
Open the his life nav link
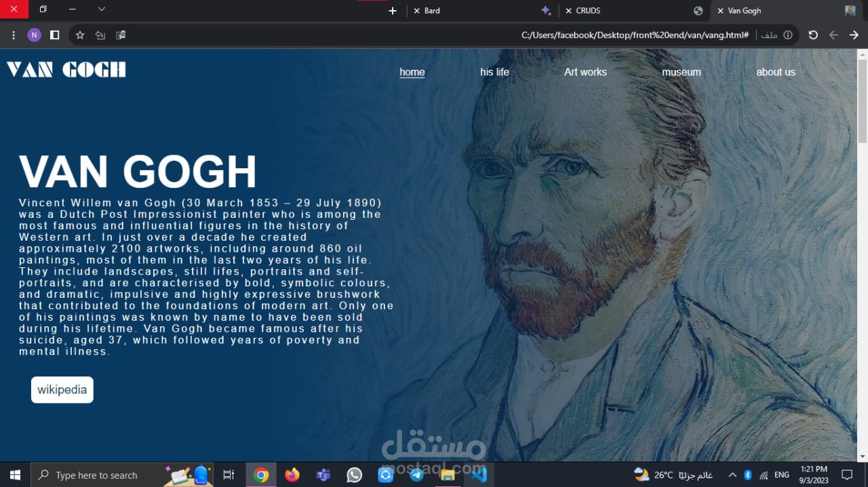(x=494, y=72)
